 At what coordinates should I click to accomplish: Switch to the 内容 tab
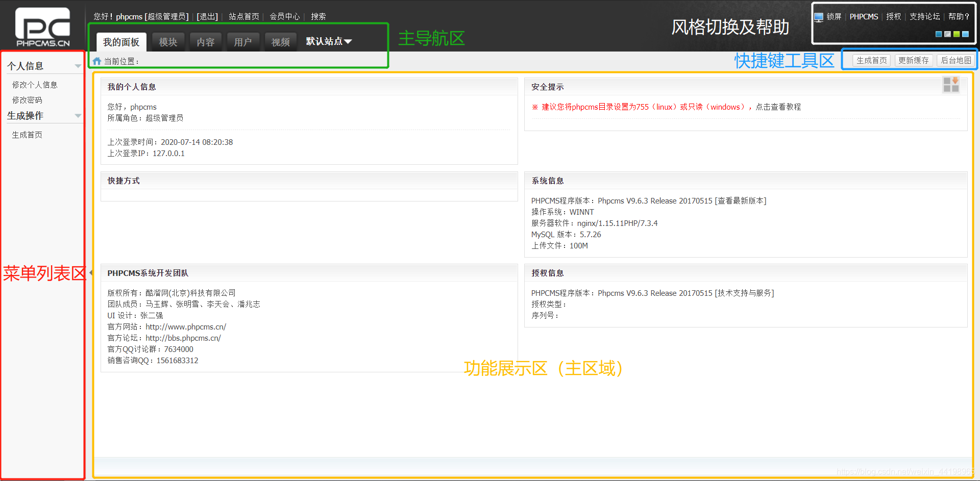coord(206,41)
